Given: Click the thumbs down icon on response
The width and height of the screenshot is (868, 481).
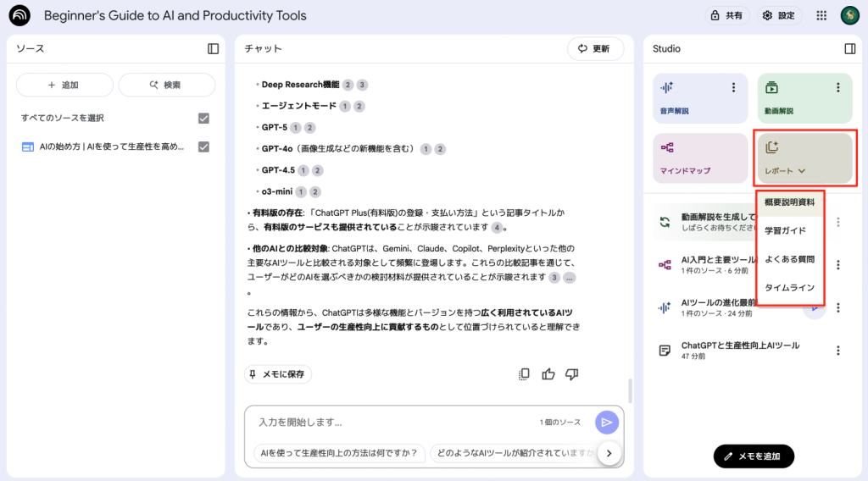Looking at the screenshot, I should coord(571,374).
